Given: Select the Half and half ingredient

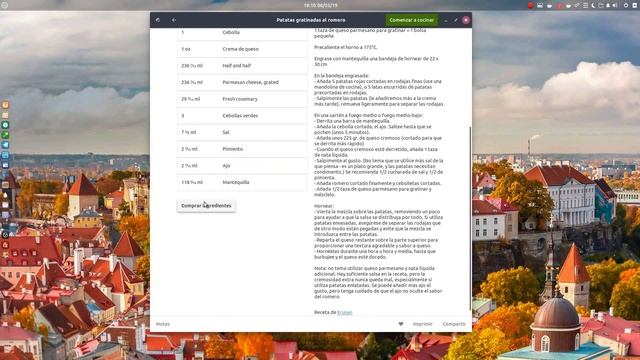Looking at the screenshot, I should pyautogui.click(x=242, y=66).
